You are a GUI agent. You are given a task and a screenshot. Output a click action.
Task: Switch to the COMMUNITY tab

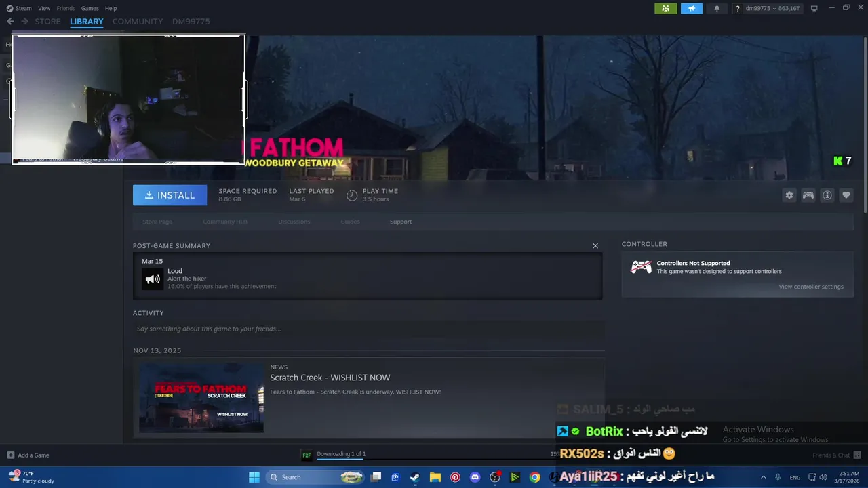138,21
